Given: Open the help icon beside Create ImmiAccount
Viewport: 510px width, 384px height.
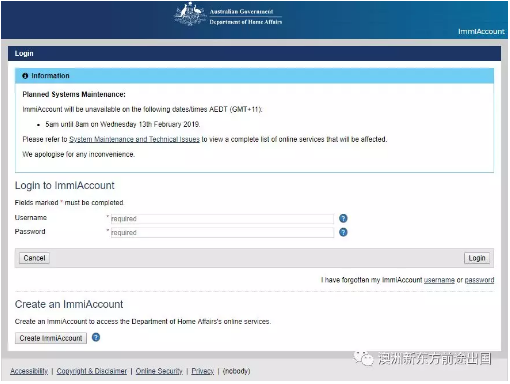Looking at the screenshot, I should point(96,337).
